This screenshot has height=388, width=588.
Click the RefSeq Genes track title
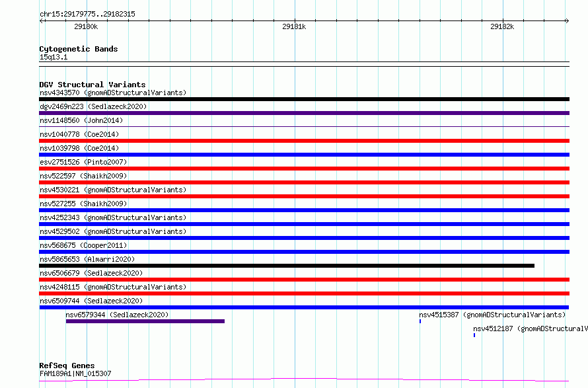[x=67, y=366]
